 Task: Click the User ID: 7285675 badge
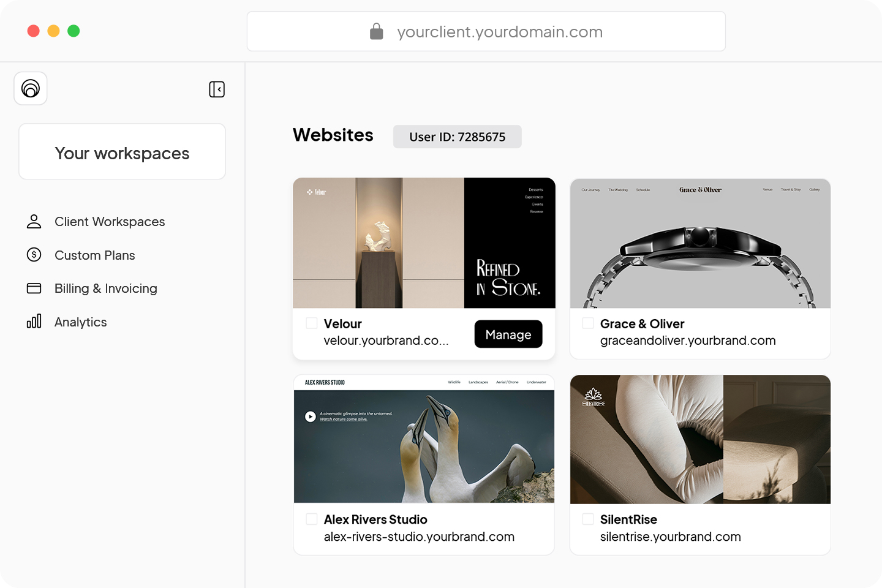pyautogui.click(x=458, y=137)
